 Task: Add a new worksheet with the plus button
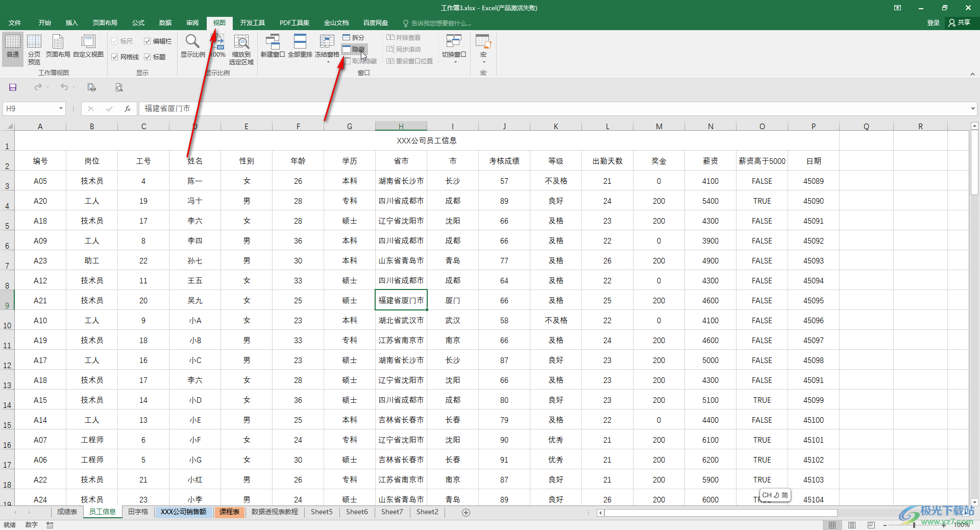point(465,513)
